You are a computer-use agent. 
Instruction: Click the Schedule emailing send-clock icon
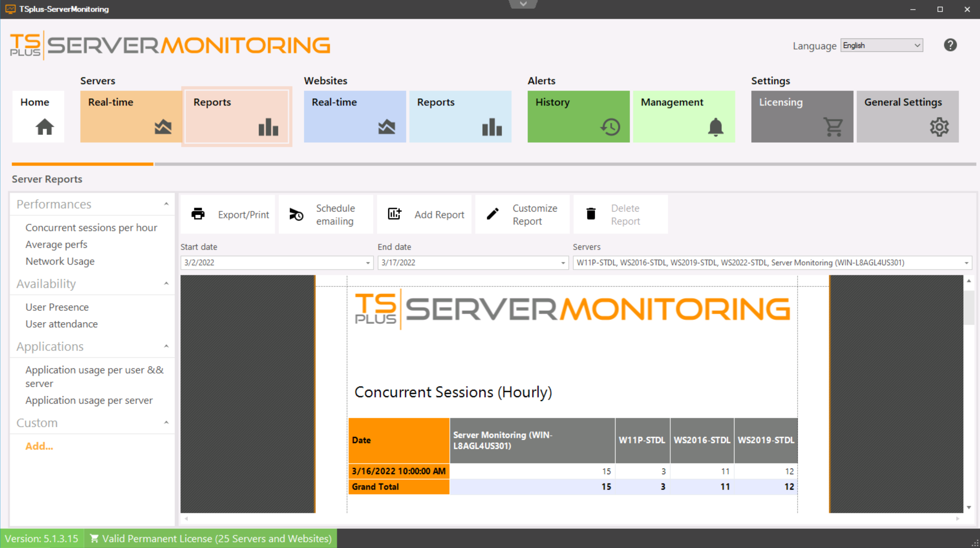296,214
